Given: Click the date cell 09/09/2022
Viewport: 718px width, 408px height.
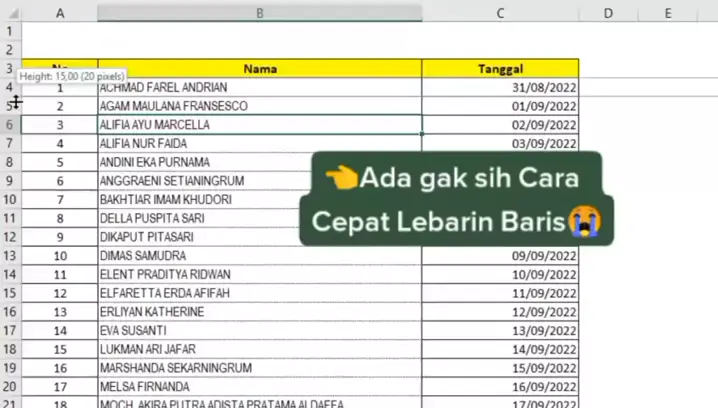Looking at the screenshot, I should pyautogui.click(x=499, y=256).
